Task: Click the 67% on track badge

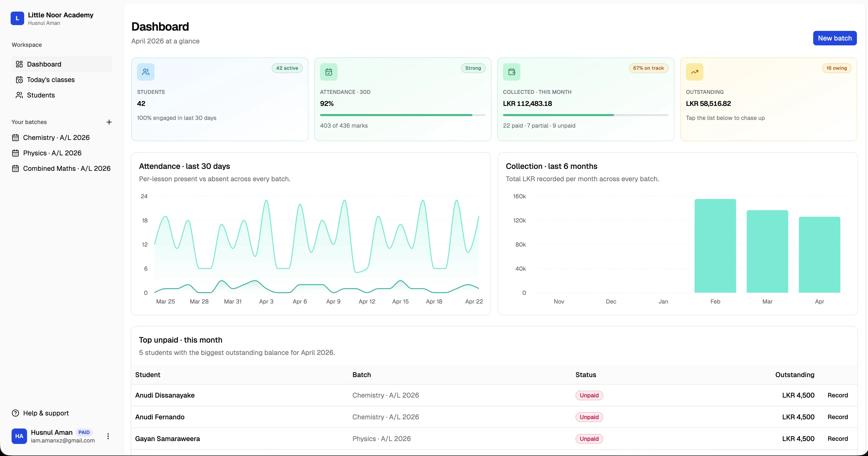Action: coord(648,68)
